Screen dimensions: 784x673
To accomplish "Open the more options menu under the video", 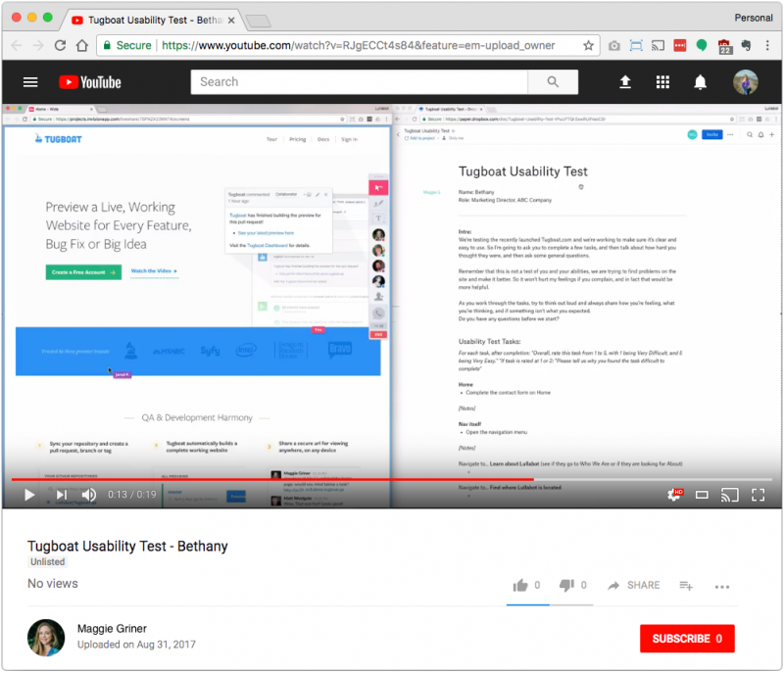I will [x=722, y=585].
